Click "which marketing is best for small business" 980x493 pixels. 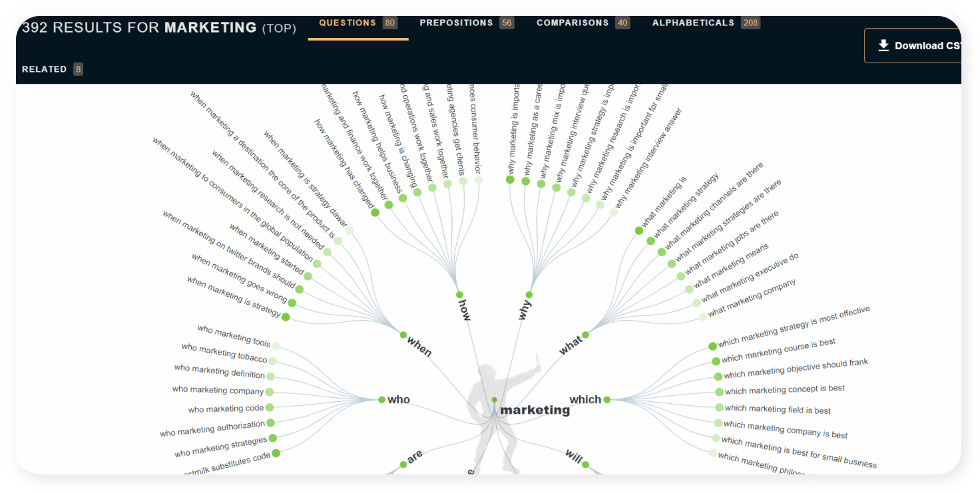[x=799, y=452]
